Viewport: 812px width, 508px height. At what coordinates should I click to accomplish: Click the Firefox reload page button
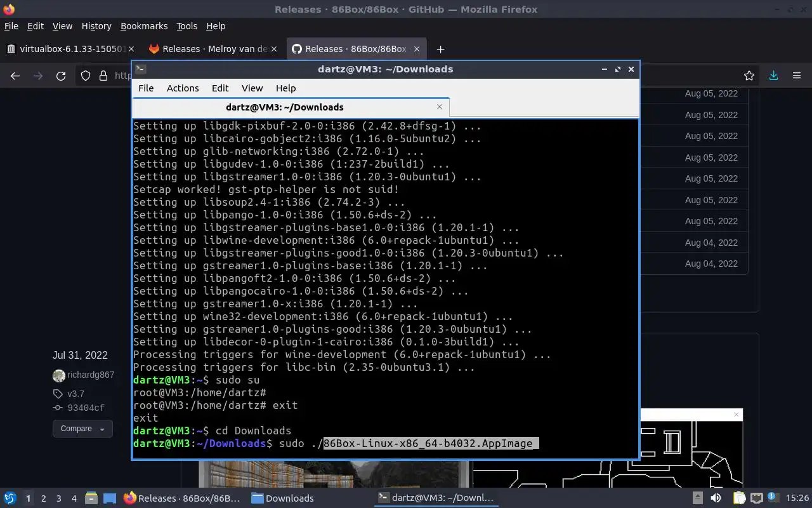[61, 76]
